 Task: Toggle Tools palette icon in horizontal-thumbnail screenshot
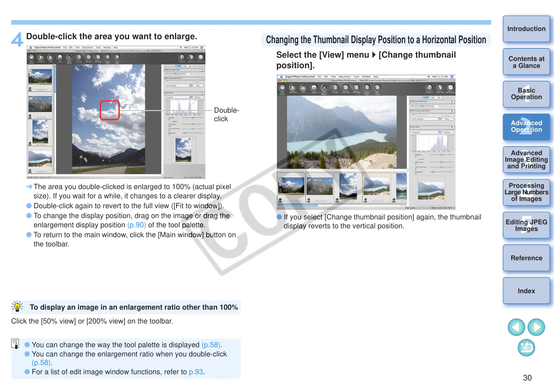pos(303,88)
